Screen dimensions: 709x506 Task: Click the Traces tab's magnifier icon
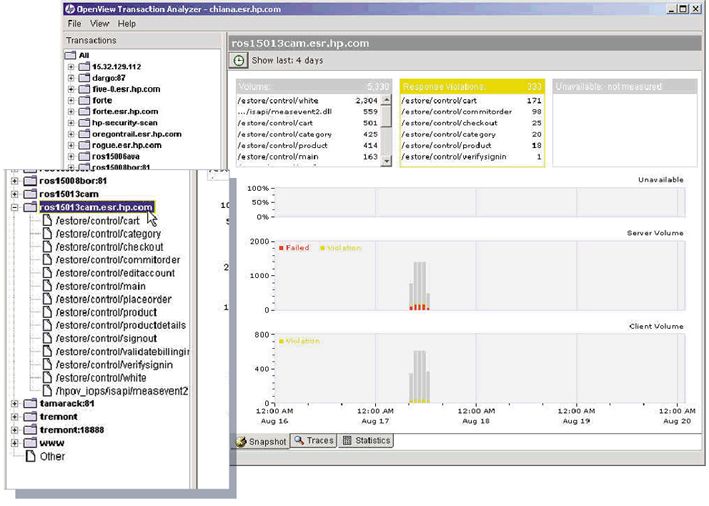[x=299, y=440]
